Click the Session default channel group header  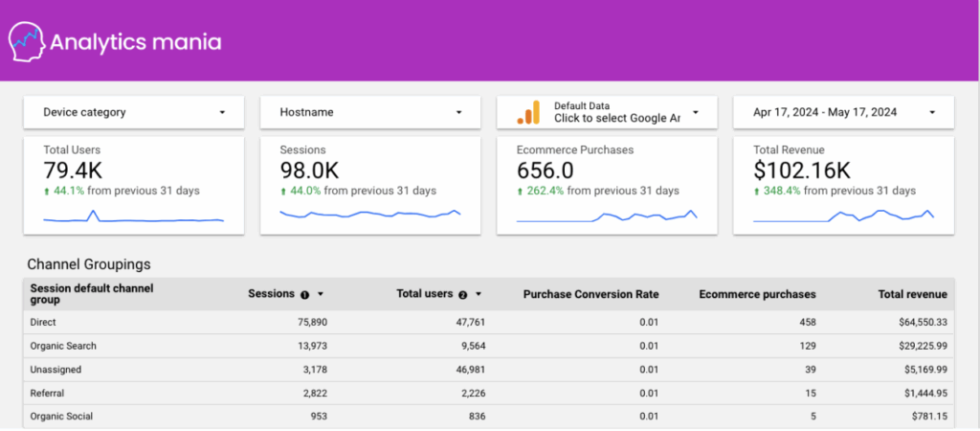click(x=92, y=294)
